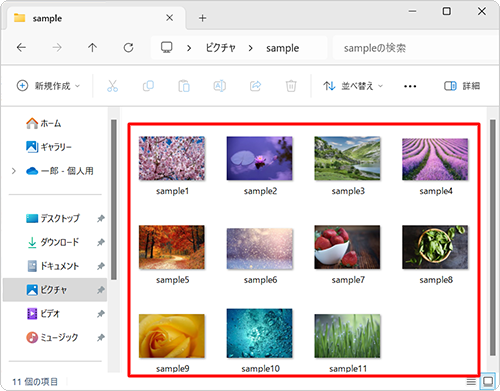This screenshot has width=500, height=391.
Task: Click ピクチャ in the address bar
Action: point(220,48)
